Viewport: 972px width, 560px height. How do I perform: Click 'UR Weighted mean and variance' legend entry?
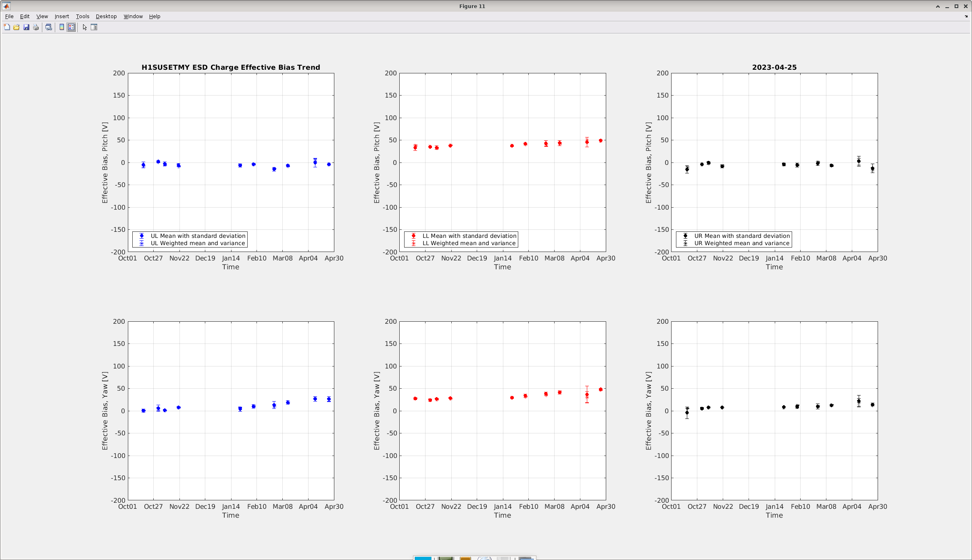742,243
